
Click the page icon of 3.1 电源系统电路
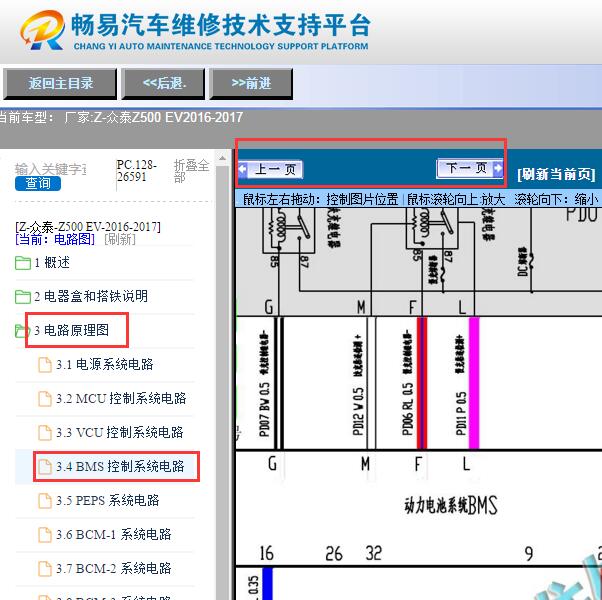pyautogui.click(x=45, y=364)
